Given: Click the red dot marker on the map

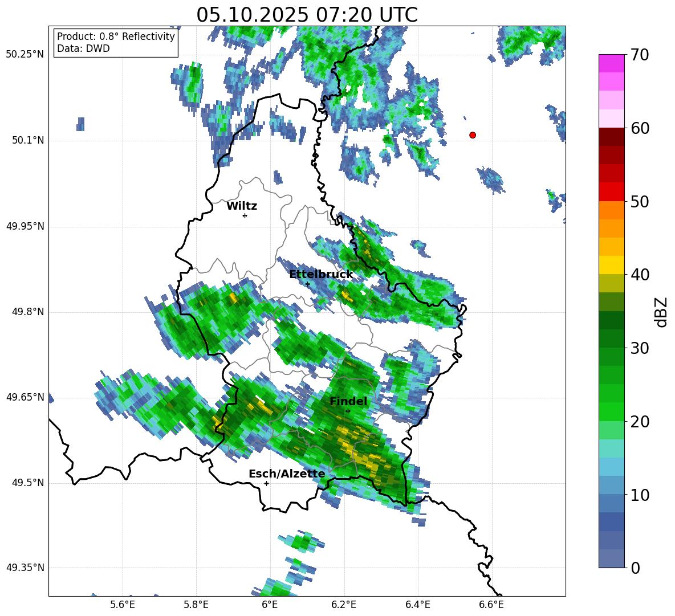Looking at the screenshot, I should [473, 135].
